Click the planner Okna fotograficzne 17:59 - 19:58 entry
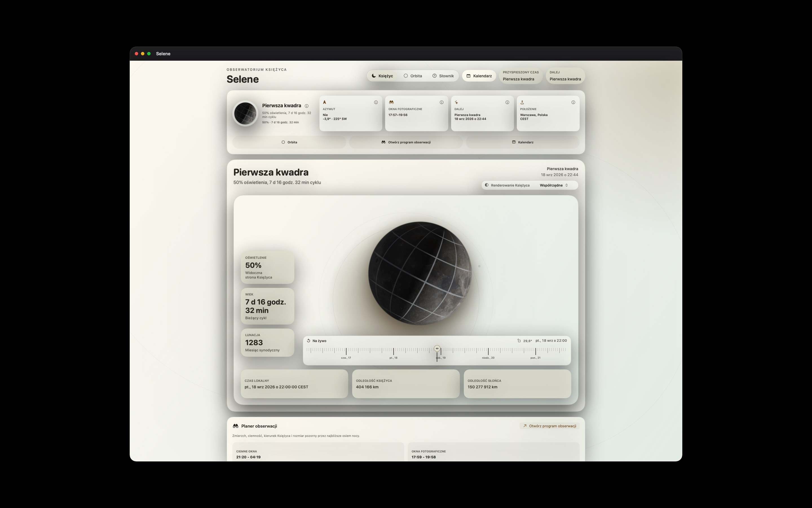The height and width of the screenshot is (508, 812). [x=494, y=452]
